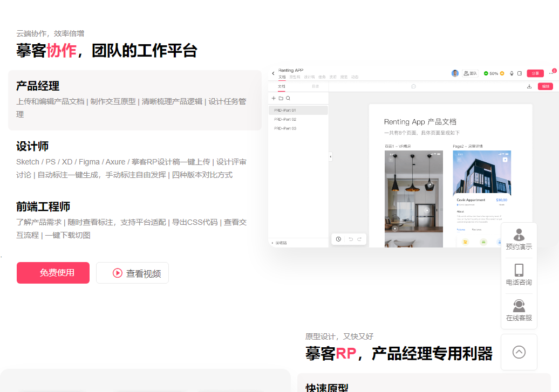The width and height of the screenshot is (559, 392).
Task: Click the history clock icon
Action: tap(339, 239)
